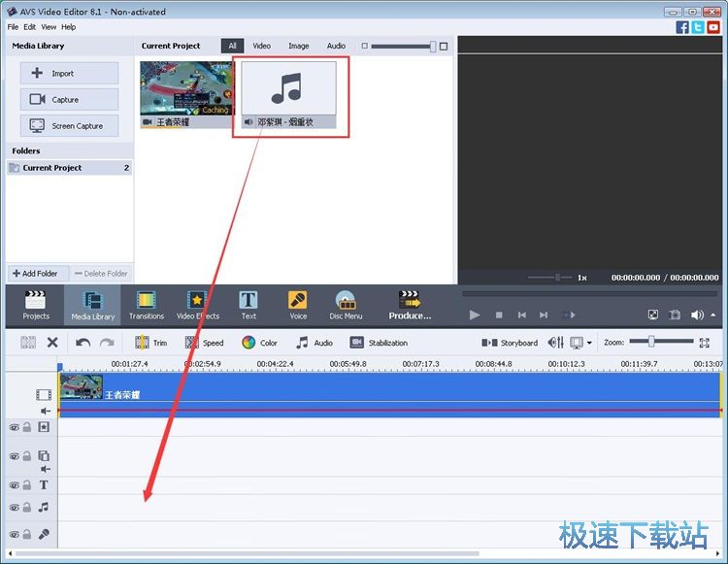Click Delete Folder
Screen dimensions: 728x564
101,274
